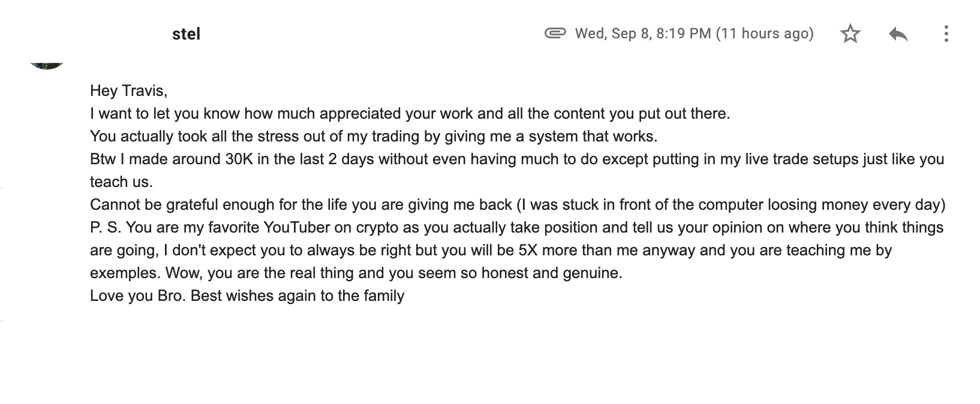Click the word YouTuber in the message
Image resolution: width=980 pixels, height=404 pixels.
[297, 228]
